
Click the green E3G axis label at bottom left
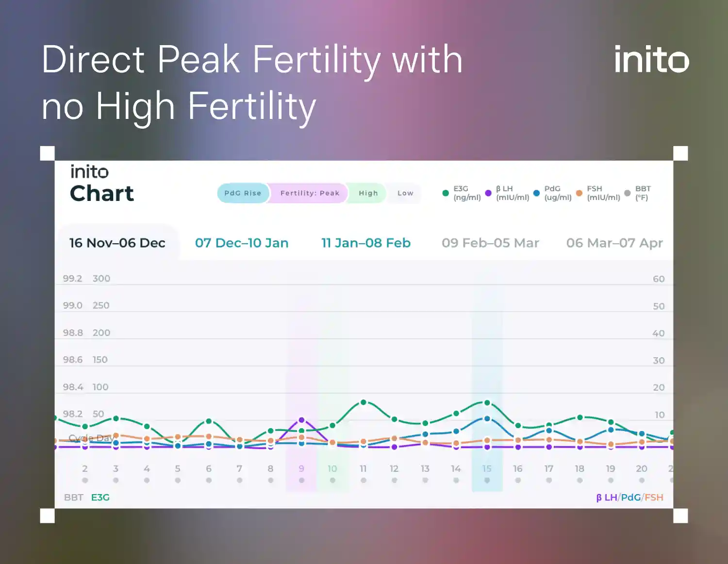pyautogui.click(x=100, y=498)
